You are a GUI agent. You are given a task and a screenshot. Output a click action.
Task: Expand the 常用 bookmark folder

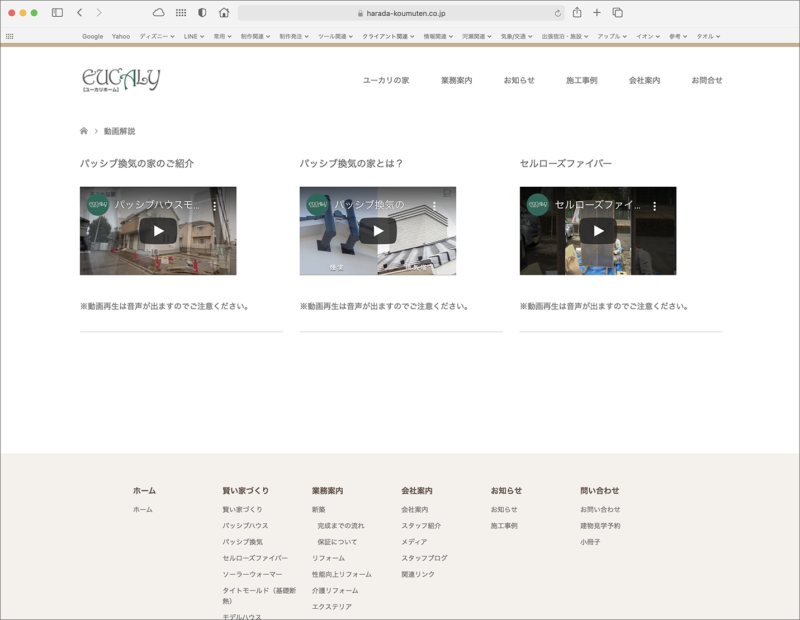pos(222,36)
